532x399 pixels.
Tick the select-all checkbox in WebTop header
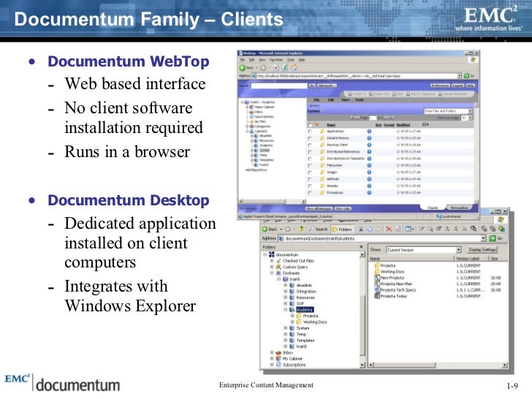(310, 125)
